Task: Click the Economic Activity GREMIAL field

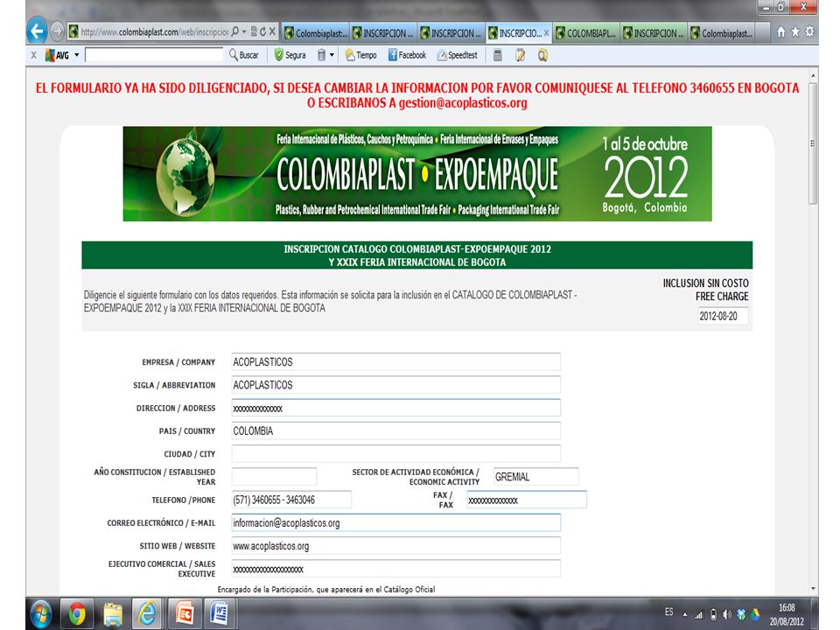Action: tap(535, 476)
